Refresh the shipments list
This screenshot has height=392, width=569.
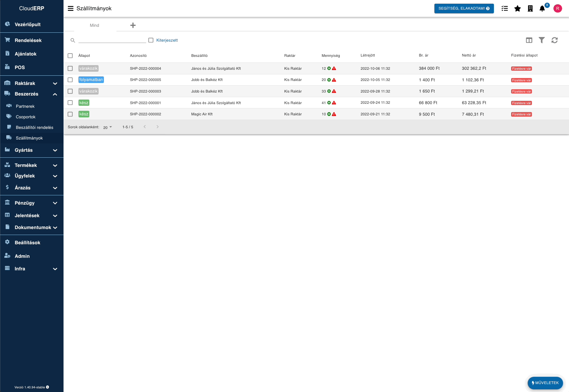pyautogui.click(x=554, y=40)
